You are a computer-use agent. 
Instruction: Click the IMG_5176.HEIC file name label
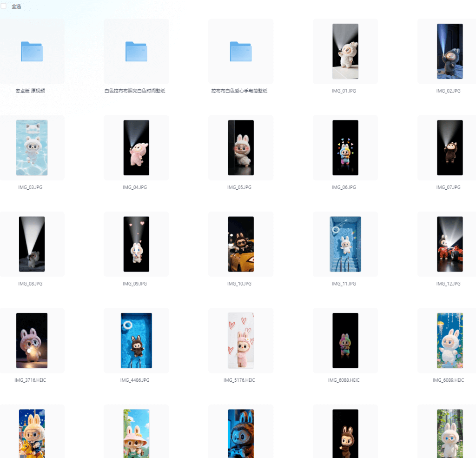239,380
